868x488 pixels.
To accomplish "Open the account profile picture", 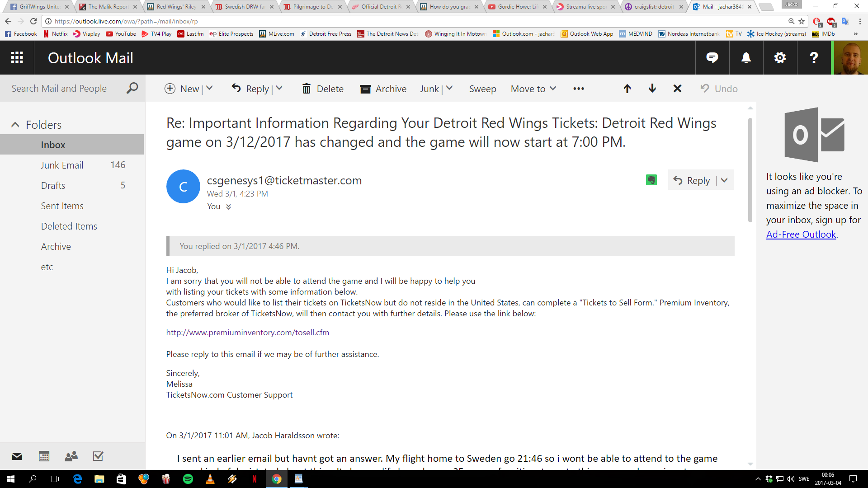I will click(850, 57).
